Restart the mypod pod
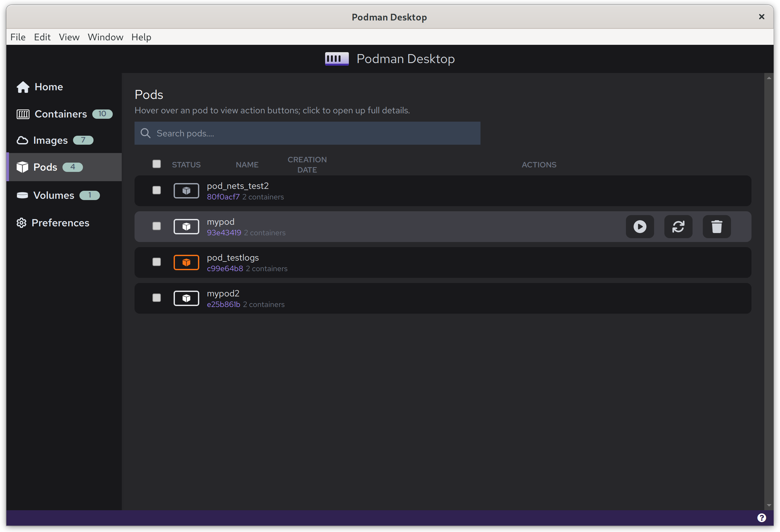This screenshot has width=780, height=532. 678,227
